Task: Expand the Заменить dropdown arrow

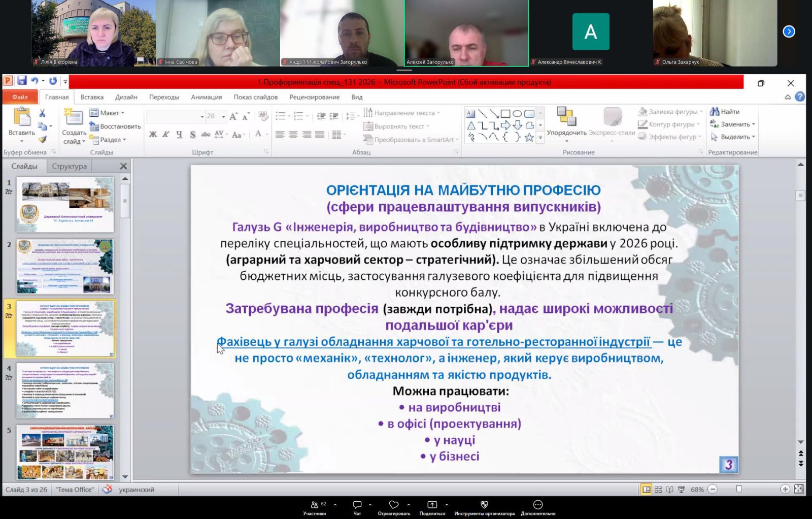Action: click(754, 124)
